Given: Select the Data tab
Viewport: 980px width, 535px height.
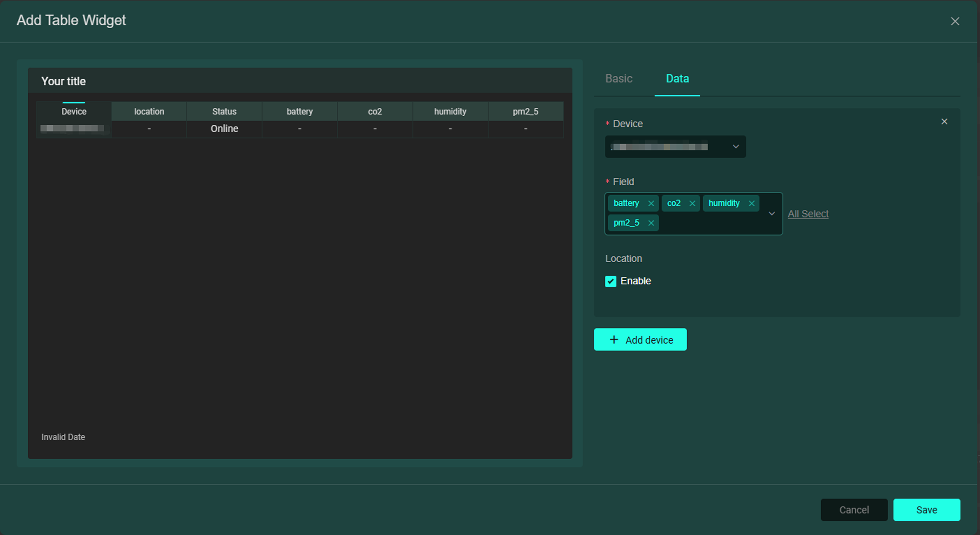Looking at the screenshot, I should (677, 78).
